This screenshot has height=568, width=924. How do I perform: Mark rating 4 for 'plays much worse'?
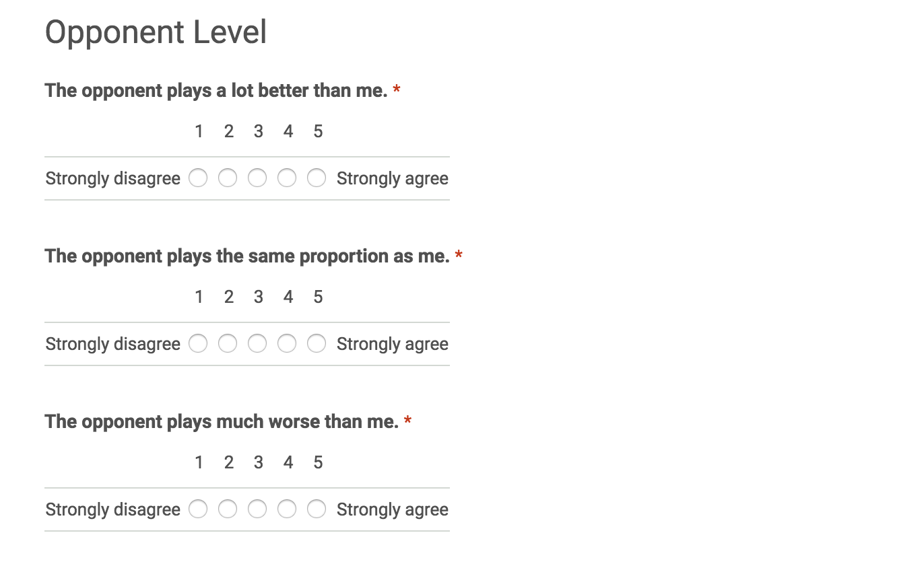tap(287, 509)
